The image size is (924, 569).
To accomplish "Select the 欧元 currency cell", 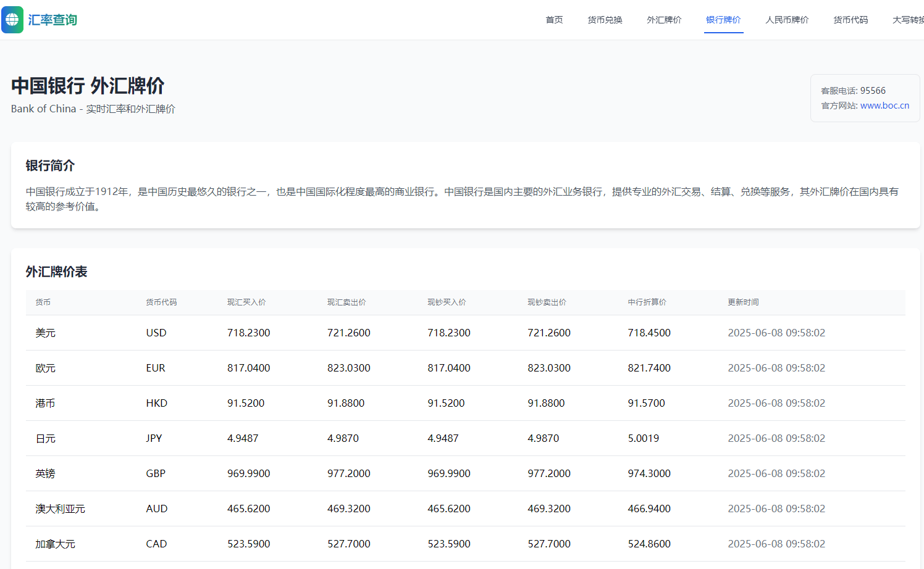I will 45,368.
